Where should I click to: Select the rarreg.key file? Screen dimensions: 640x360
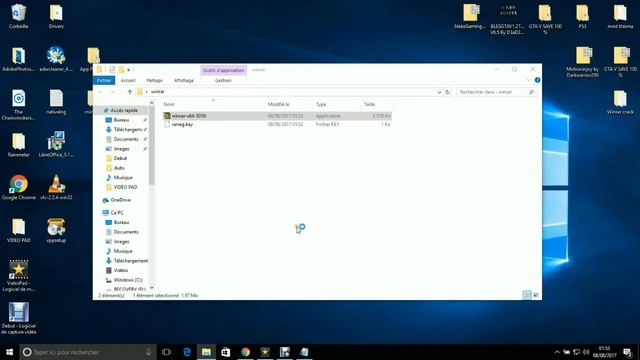coord(277,124)
